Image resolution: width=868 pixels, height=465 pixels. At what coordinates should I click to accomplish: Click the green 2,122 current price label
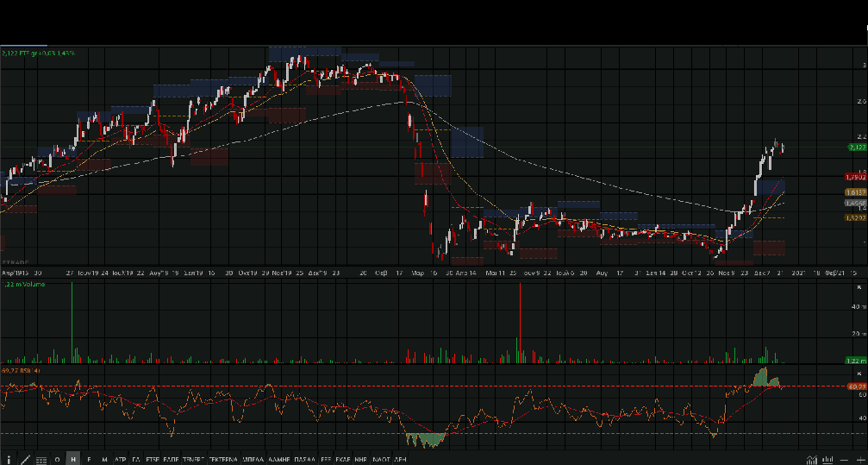click(857, 148)
